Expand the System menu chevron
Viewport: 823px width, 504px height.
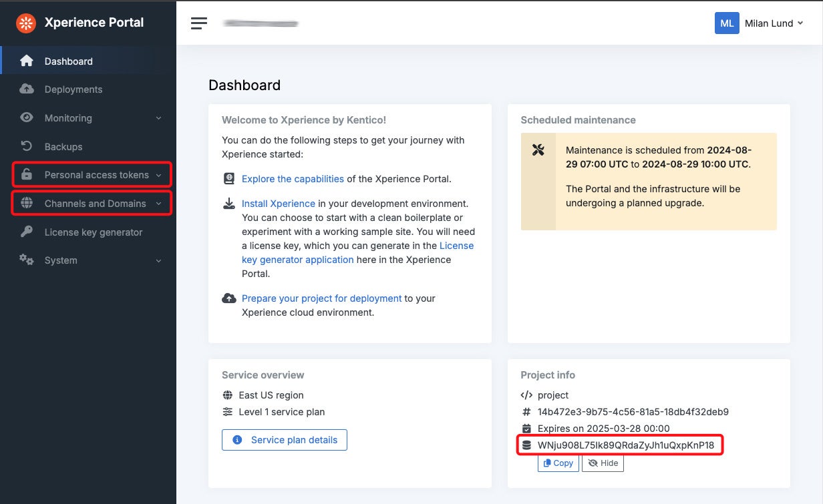click(159, 261)
